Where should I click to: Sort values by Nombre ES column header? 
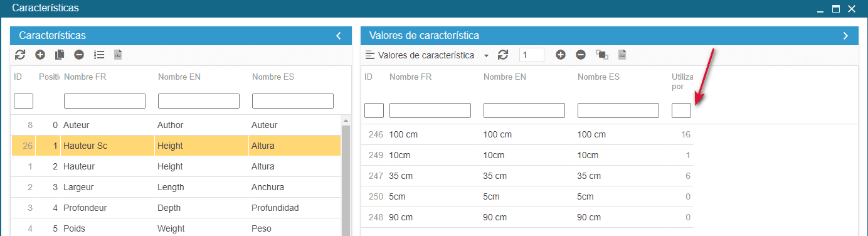[x=598, y=77]
